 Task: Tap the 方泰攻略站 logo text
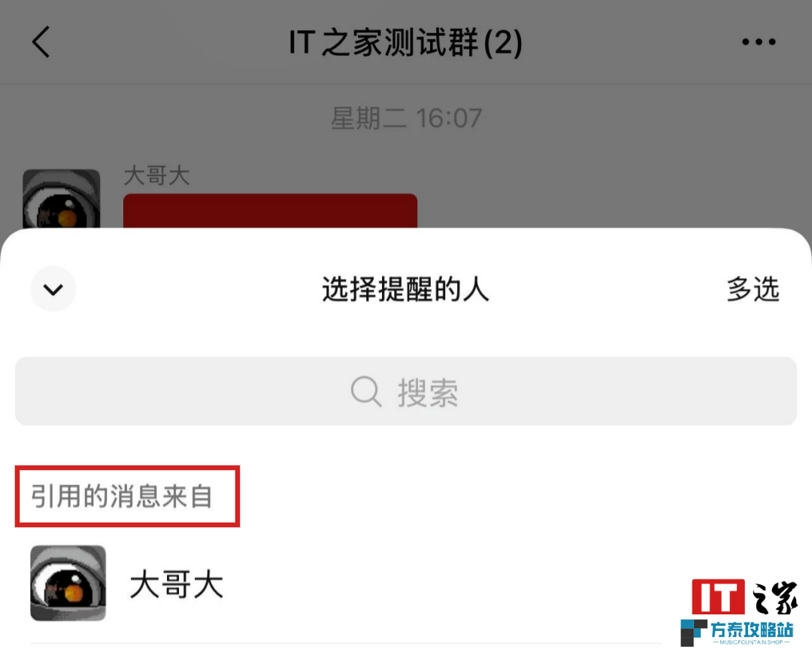click(x=751, y=629)
